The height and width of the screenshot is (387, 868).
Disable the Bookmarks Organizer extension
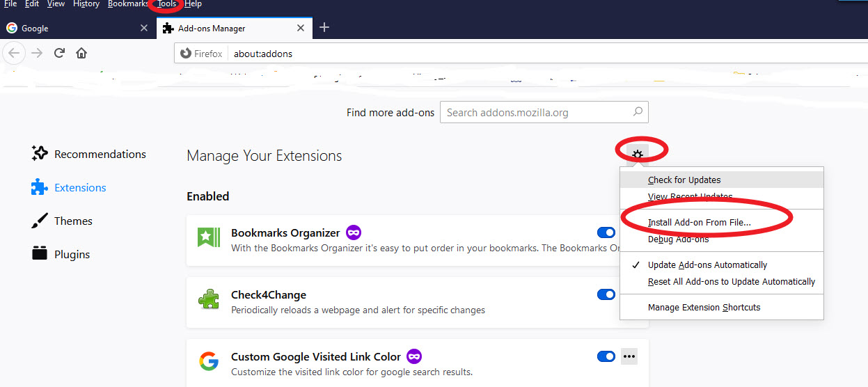click(x=606, y=232)
